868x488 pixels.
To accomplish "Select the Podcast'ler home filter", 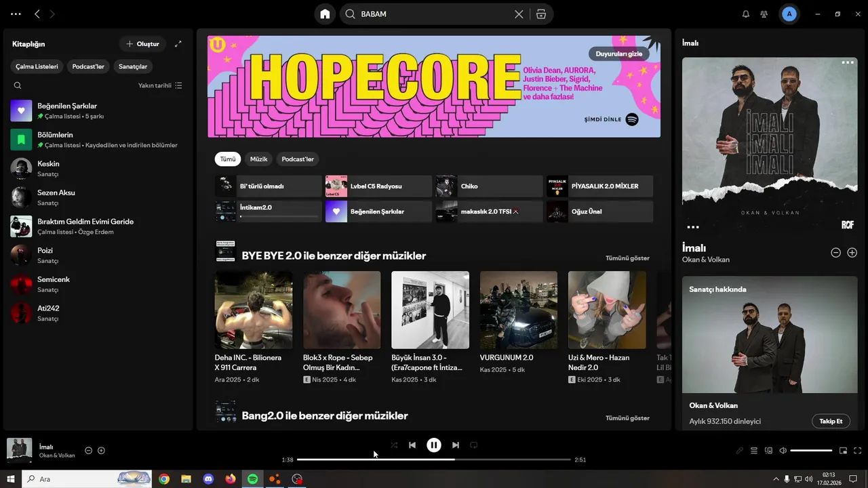I will pyautogui.click(x=298, y=159).
